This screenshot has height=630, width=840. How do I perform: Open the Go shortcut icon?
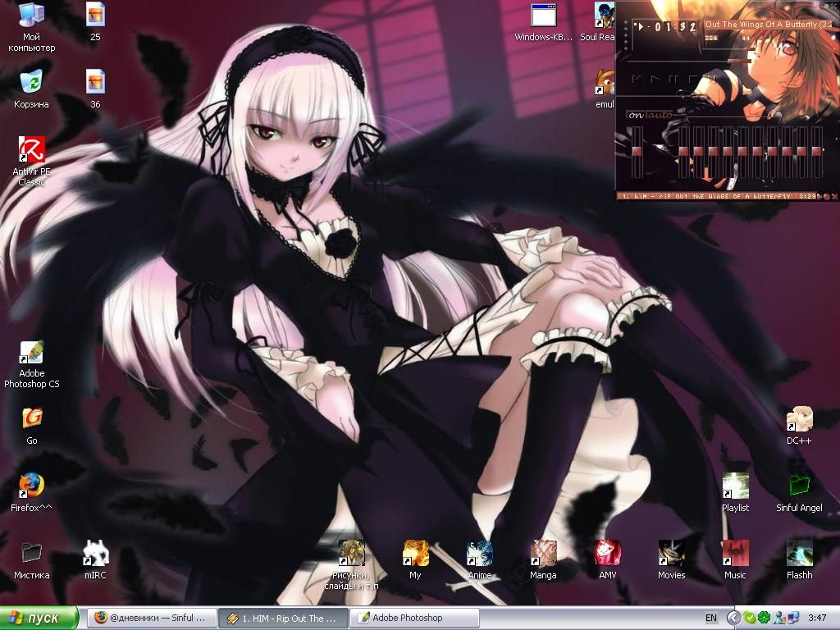click(x=32, y=427)
